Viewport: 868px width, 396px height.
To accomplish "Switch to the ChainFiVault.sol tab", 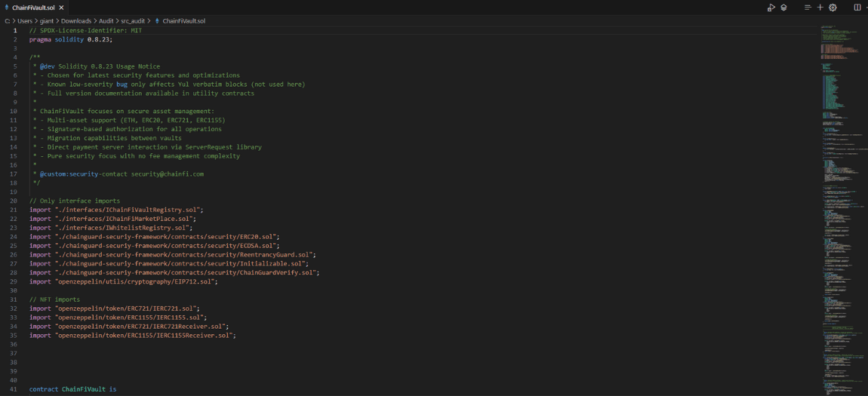I will click(x=33, y=8).
